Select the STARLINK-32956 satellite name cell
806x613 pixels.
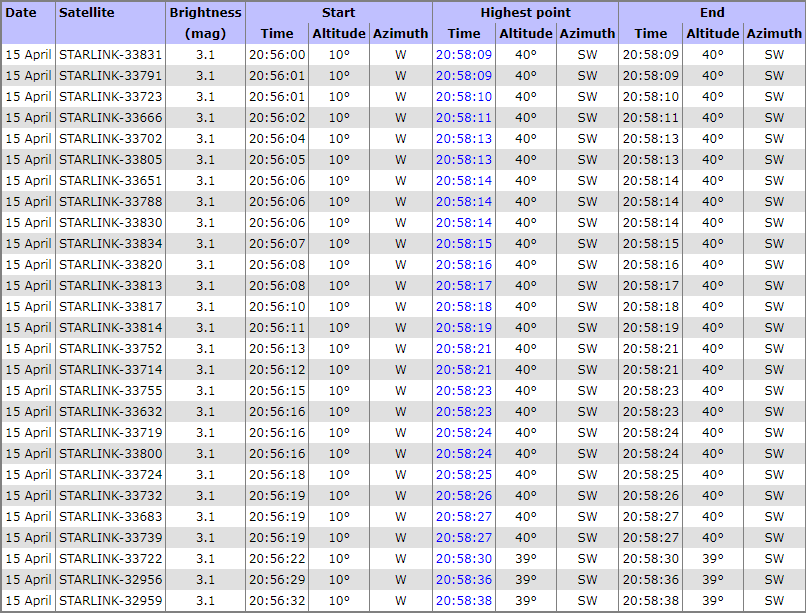pyautogui.click(x=111, y=580)
